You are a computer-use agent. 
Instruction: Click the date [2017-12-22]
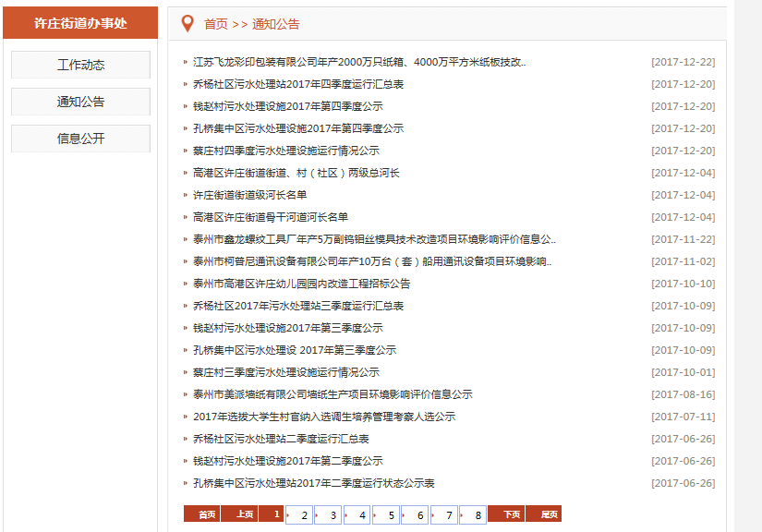click(683, 62)
